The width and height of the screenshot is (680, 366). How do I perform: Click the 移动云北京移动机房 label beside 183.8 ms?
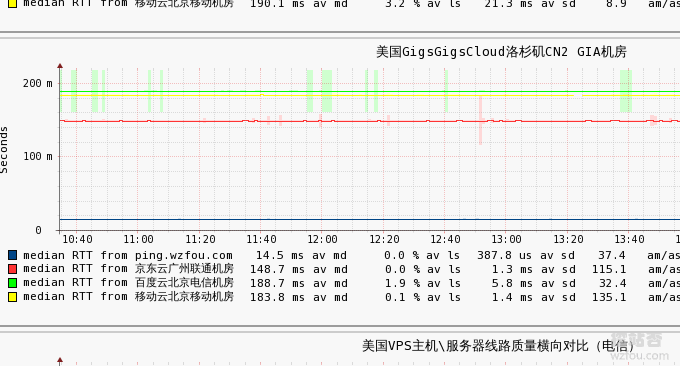184,297
